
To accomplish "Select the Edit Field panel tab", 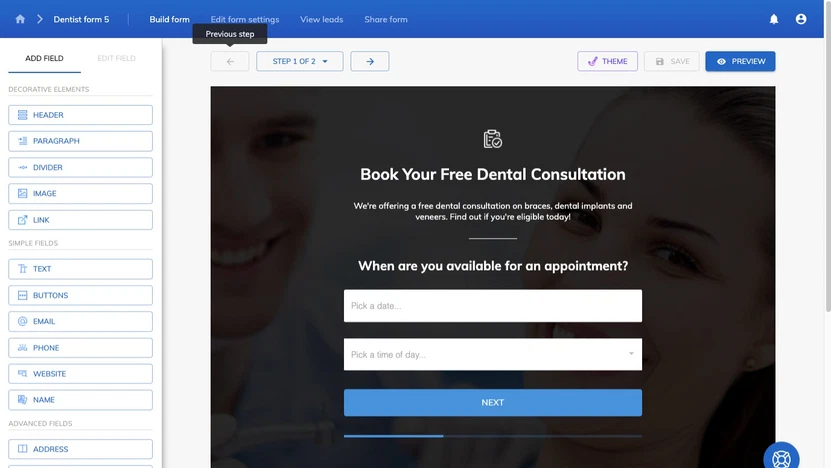I will point(116,58).
